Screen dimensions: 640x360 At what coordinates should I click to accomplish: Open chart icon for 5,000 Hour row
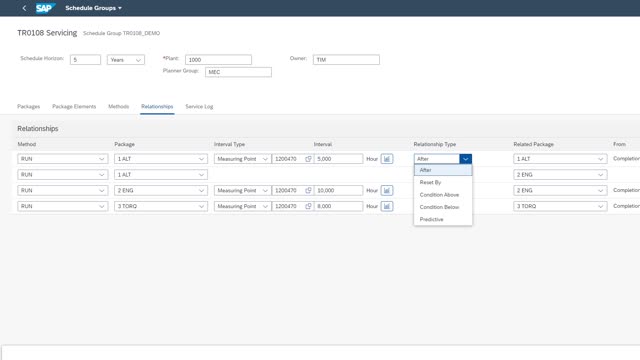click(x=387, y=159)
